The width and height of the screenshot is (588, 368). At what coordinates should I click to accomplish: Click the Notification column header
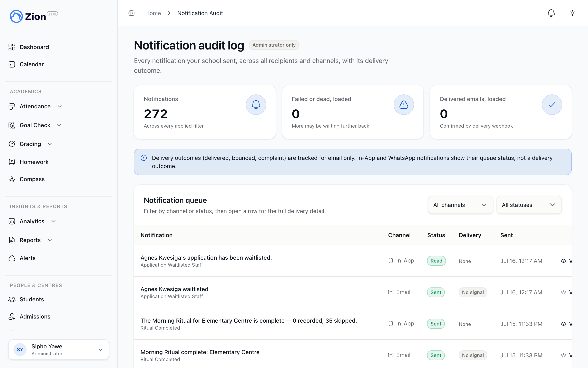[x=156, y=235]
